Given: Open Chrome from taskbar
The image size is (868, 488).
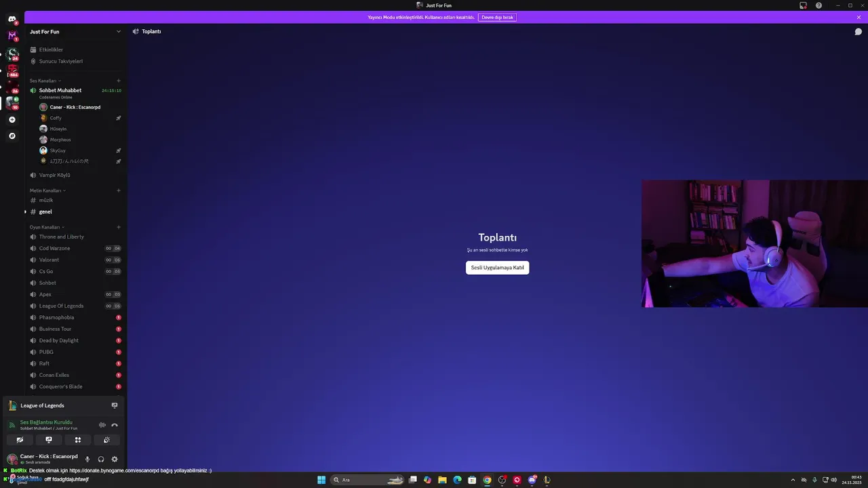Looking at the screenshot, I should [x=487, y=480].
